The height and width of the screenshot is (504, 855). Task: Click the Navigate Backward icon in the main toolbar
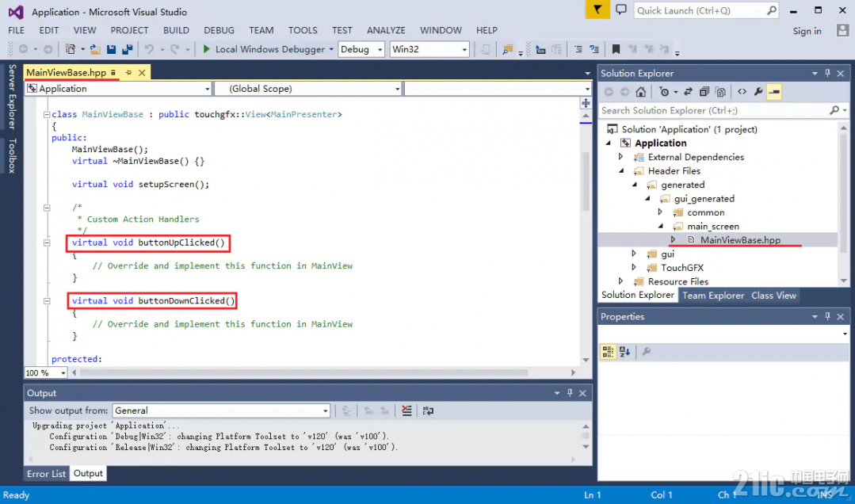point(23,49)
